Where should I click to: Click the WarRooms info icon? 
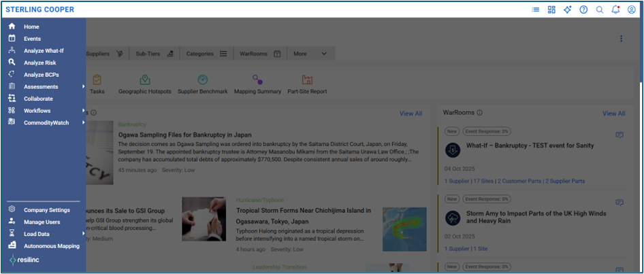tap(480, 112)
